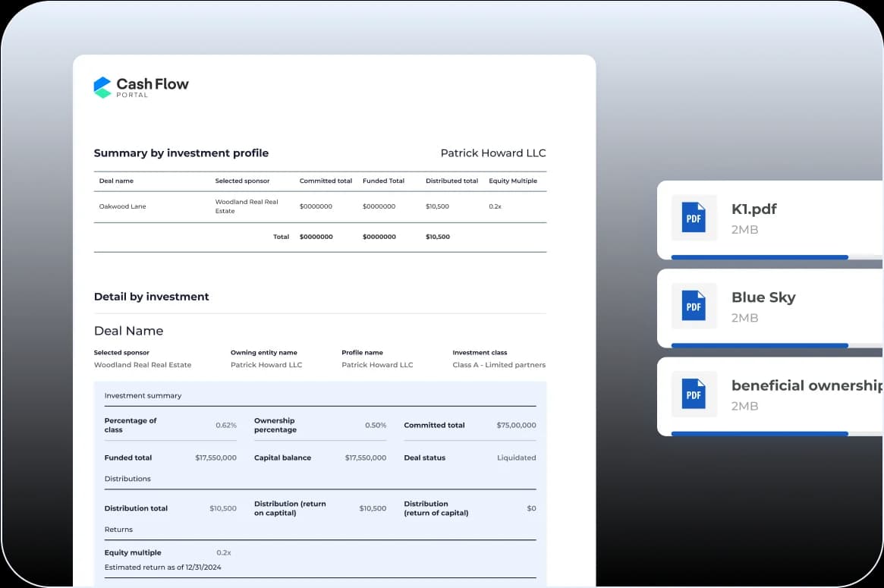Viewport: 884px width, 588px height.
Task: Click the Deal name column header
Action: tap(116, 181)
